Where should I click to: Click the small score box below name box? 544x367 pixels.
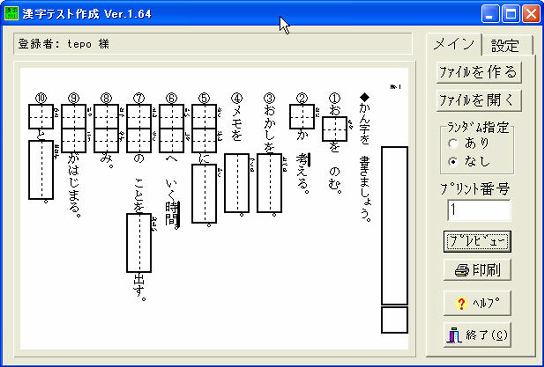(394, 319)
